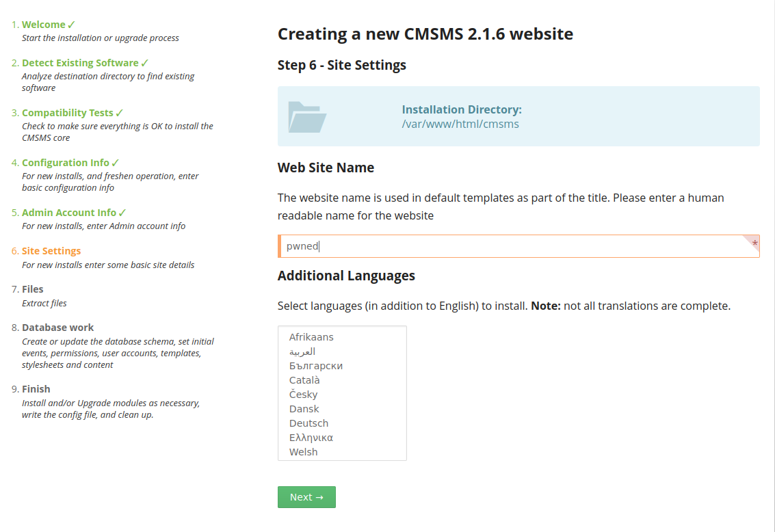
Task: Click the Admin Account Info step
Action: pos(68,213)
